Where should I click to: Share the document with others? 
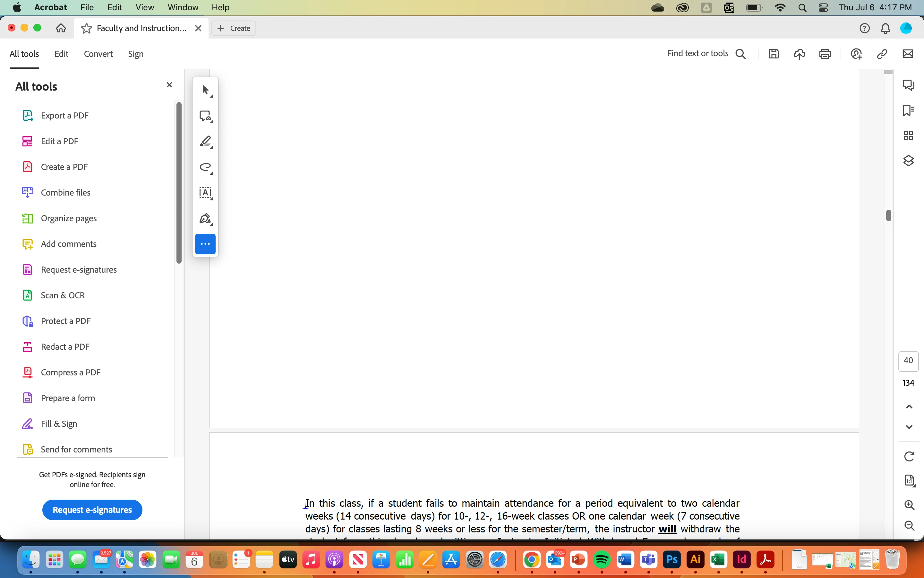(x=856, y=54)
